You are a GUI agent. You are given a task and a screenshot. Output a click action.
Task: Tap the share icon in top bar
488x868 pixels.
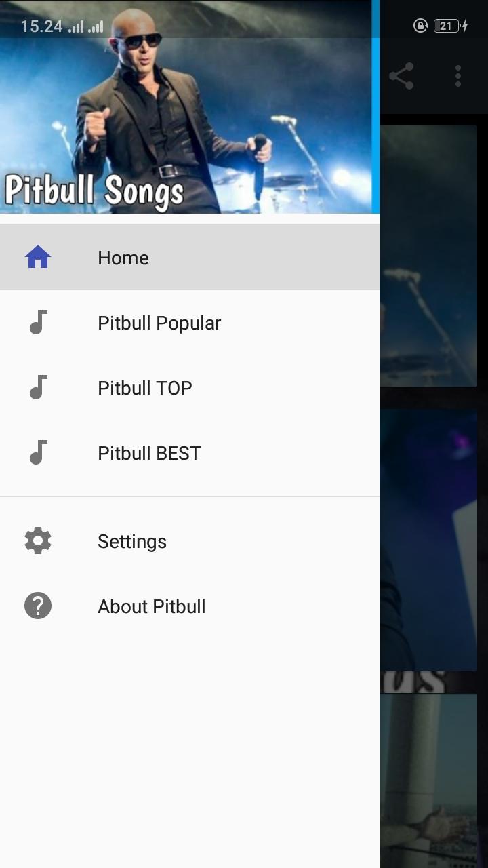pos(401,76)
